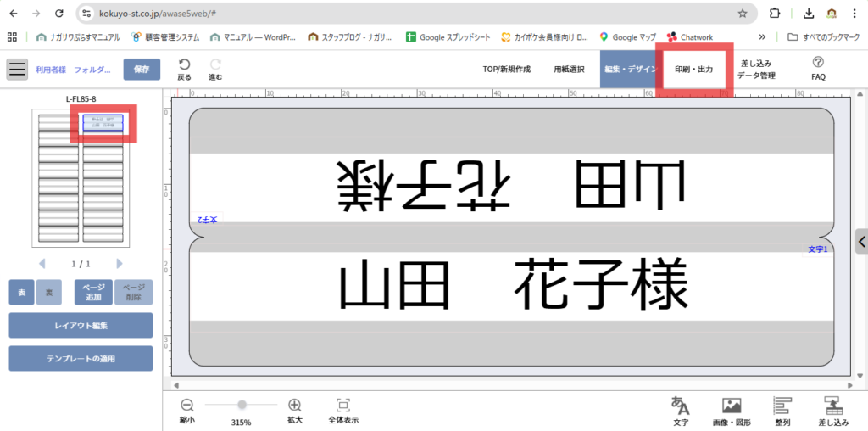The image size is (868, 431).
Task: Open the merge (差し込み) tool icon
Action: coord(833,406)
